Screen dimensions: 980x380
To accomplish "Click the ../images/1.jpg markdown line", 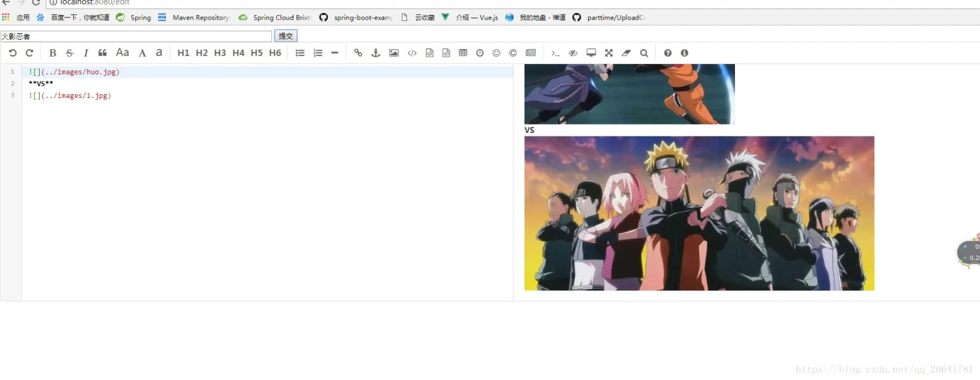I will 70,95.
